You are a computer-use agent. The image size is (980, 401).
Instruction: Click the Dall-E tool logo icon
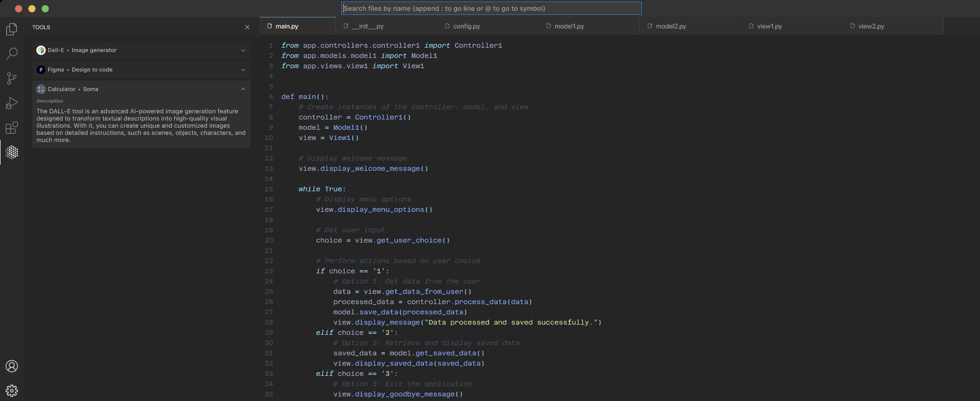tap(41, 50)
